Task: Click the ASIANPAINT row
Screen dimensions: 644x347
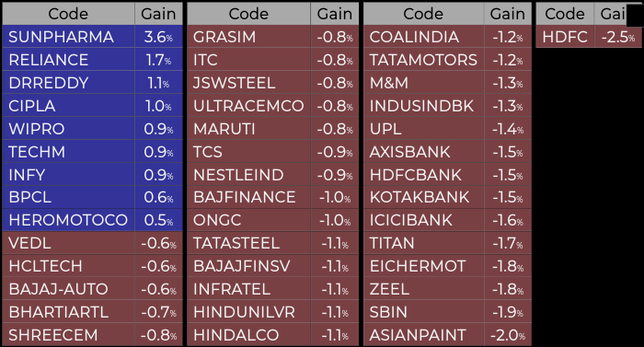Action: [x=447, y=335]
